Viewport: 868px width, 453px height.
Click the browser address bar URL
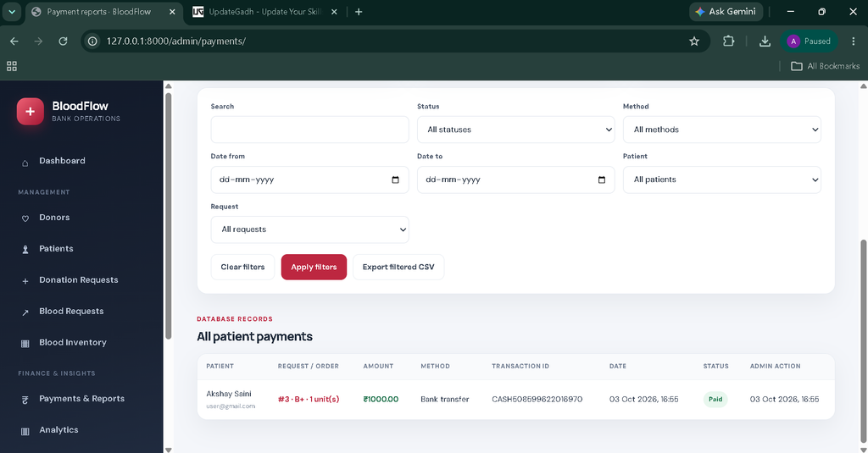point(176,41)
